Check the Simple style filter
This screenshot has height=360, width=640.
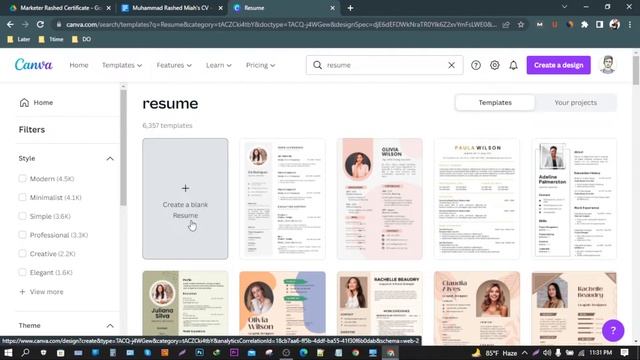(x=22, y=216)
